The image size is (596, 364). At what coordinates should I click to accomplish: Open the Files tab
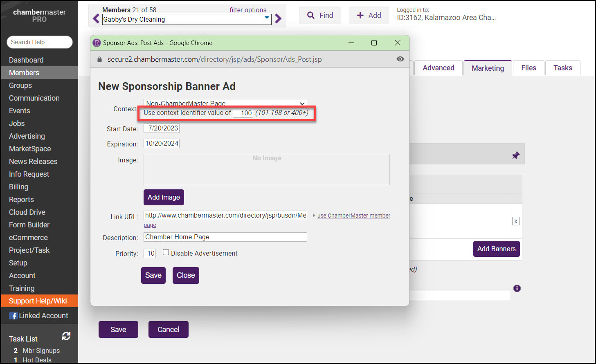tap(529, 68)
